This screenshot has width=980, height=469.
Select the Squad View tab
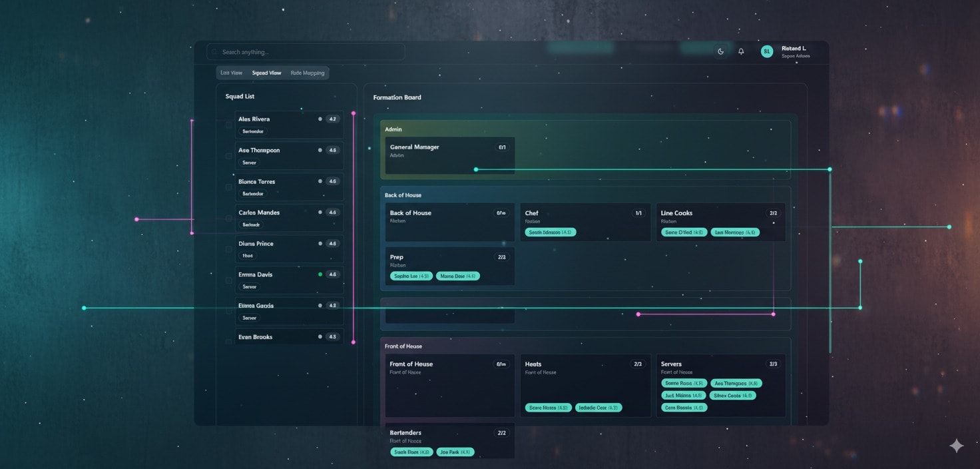[x=266, y=73]
